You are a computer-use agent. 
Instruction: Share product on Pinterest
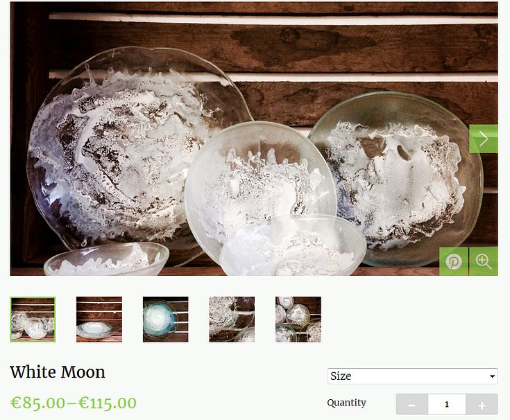454,261
